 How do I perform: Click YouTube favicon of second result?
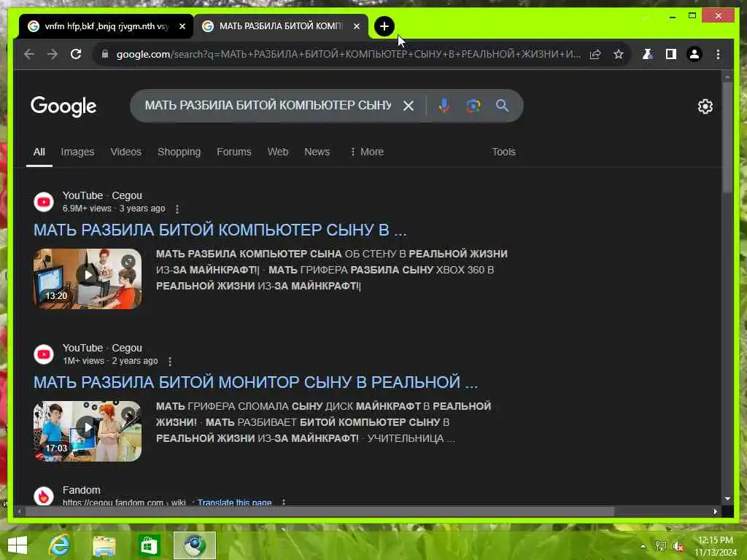point(44,354)
